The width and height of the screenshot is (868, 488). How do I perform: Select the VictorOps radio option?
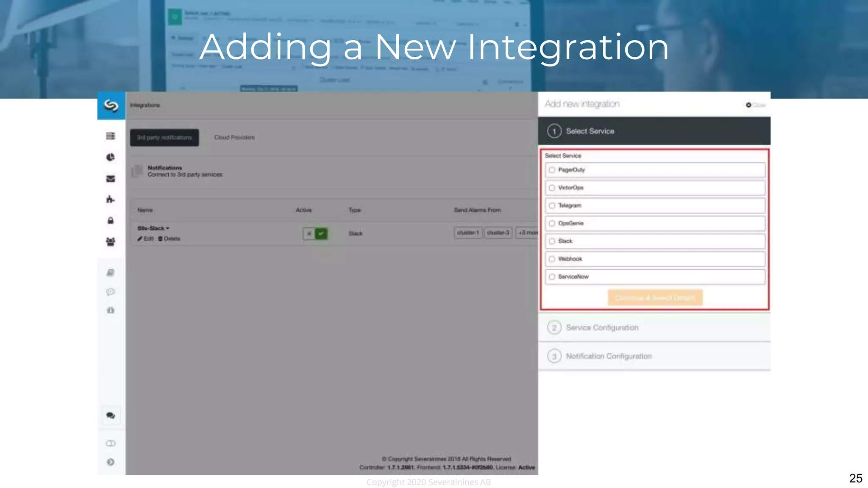[x=552, y=188]
